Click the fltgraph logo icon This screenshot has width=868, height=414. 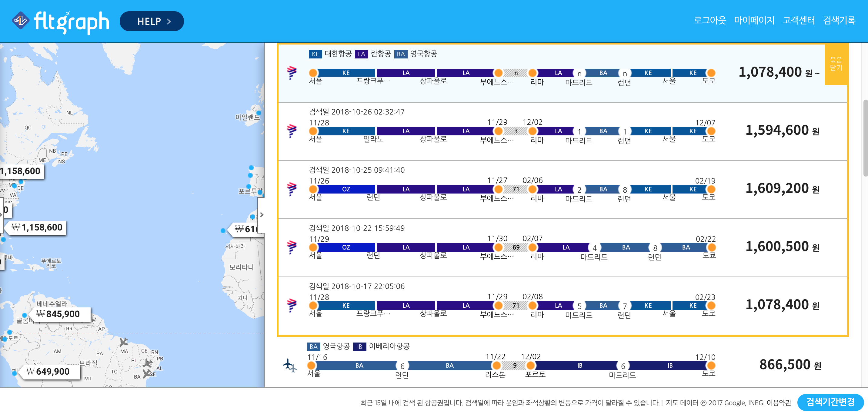pos(21,21)
